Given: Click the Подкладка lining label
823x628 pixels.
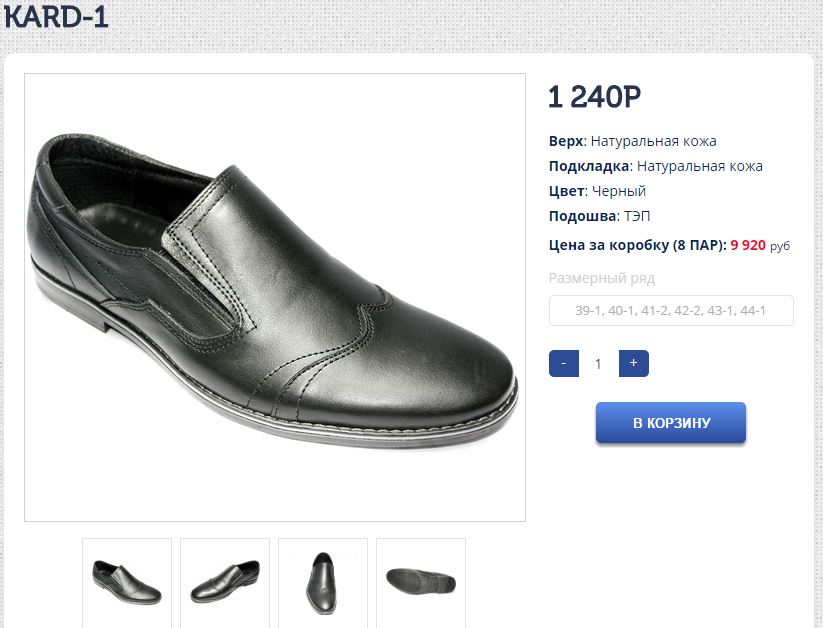Looking at the screenshot, I should pos(588,166).
